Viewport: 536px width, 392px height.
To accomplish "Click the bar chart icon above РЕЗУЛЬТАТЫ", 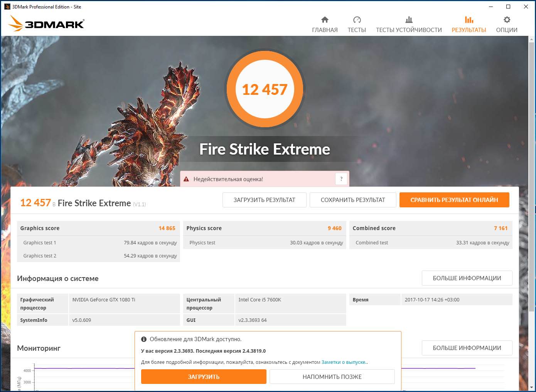I will click(469, 20).
